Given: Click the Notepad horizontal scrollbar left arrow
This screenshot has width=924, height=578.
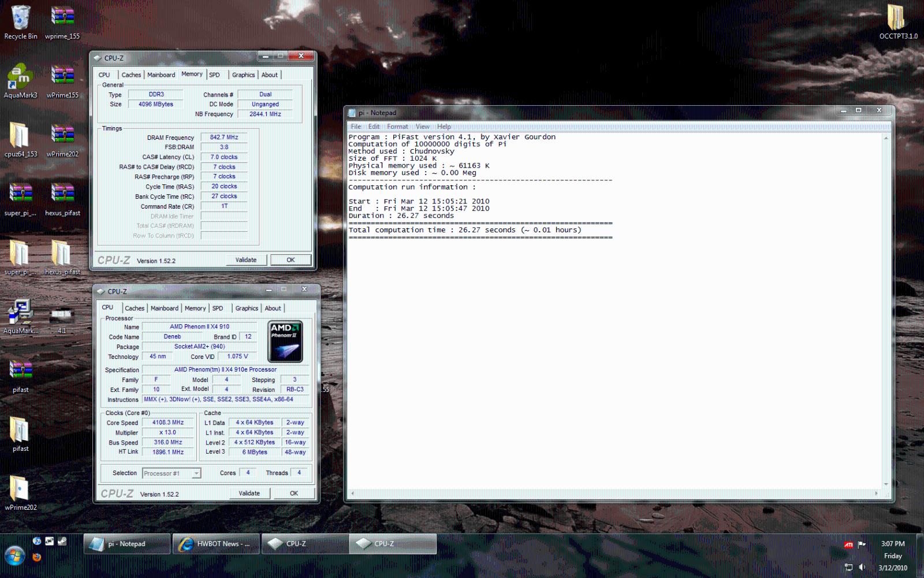Looking at the screenshot, I should click(352, 494).
